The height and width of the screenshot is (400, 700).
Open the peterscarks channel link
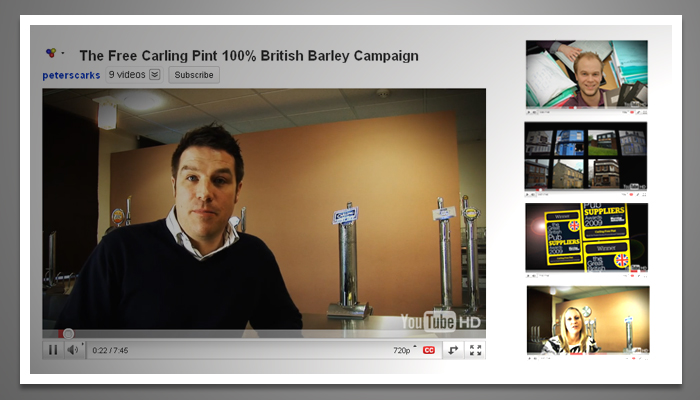(x=71, y=75)
